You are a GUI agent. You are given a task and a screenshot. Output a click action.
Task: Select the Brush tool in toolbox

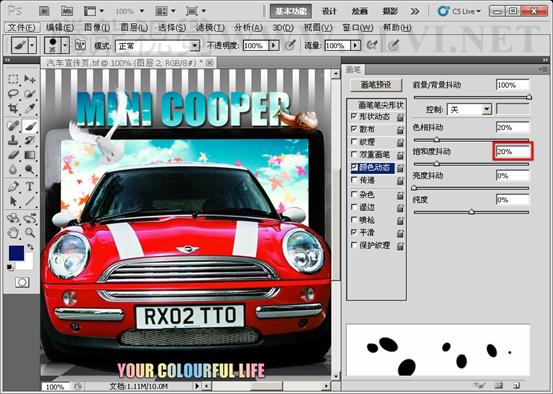pyautogui.click(x=30, y=126)
